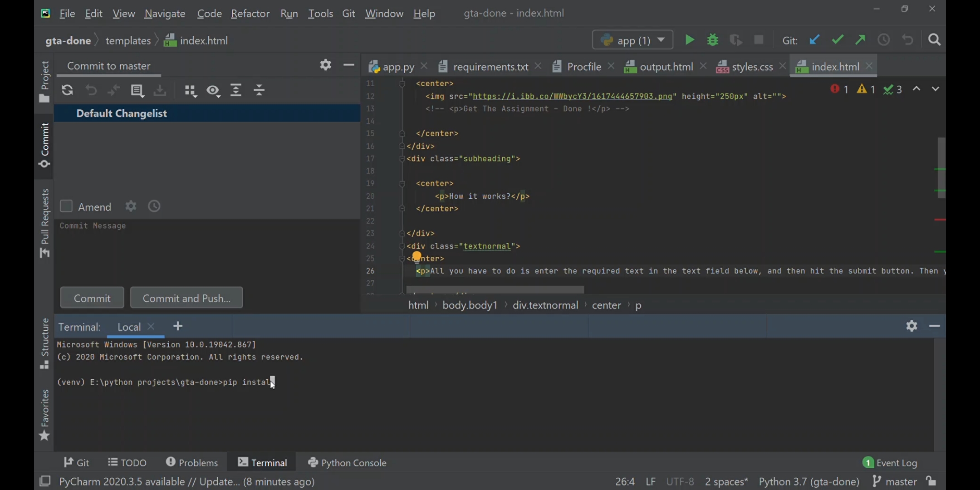Toggle the read-only lock icon in status bar
Viewport: 980px width, 490px height.
pos(931,481)
